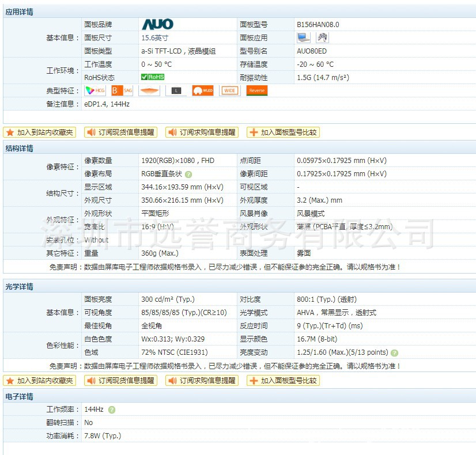Click the WLED backlight feature icon
Screen dimensions: 476x455
click(203, 90)
